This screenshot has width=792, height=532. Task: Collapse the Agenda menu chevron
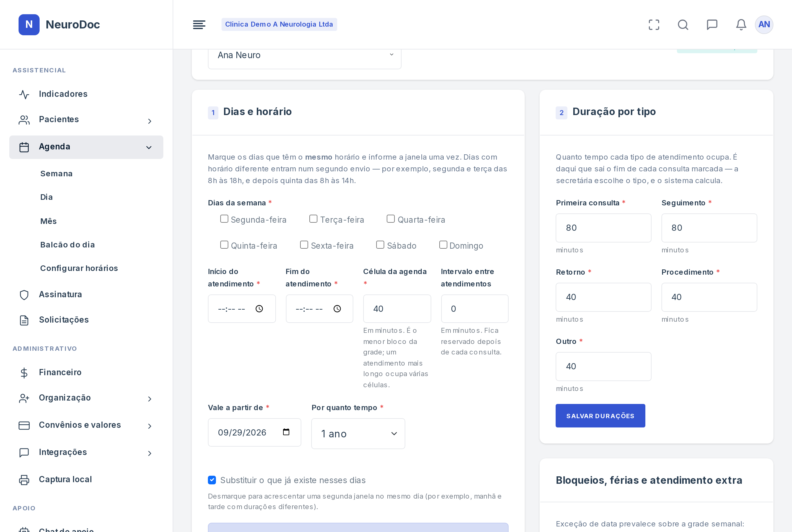tap(148, 147)
